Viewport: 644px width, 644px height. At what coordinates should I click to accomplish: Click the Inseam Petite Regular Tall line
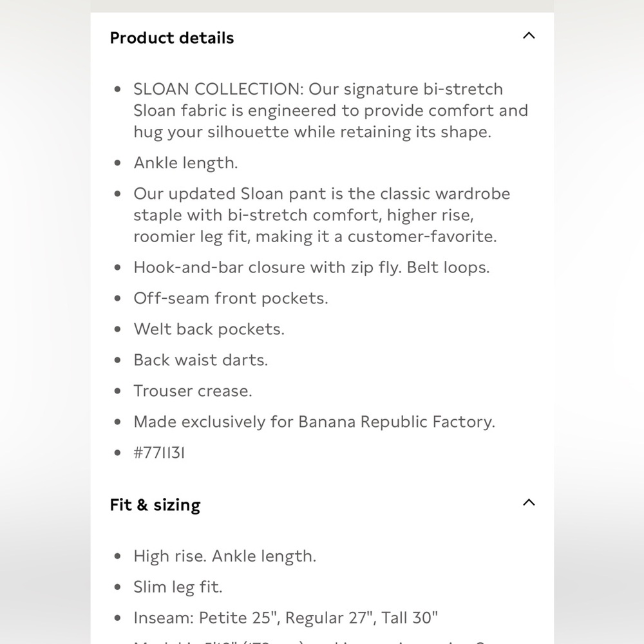(x=285, y=618)
